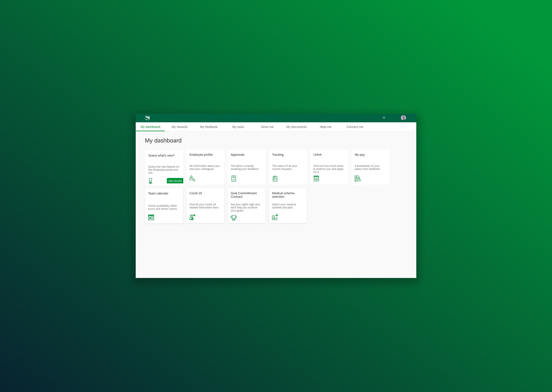This screenshot has height=392, width=552.
Task: Click the calendar arrow icon under Team calendar
Action: (151, 217)
